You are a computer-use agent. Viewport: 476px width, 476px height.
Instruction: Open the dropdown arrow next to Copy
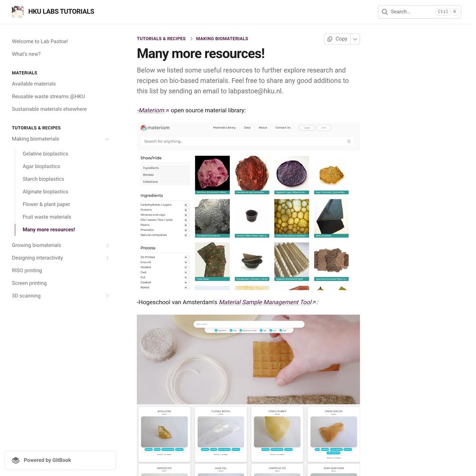355,39
